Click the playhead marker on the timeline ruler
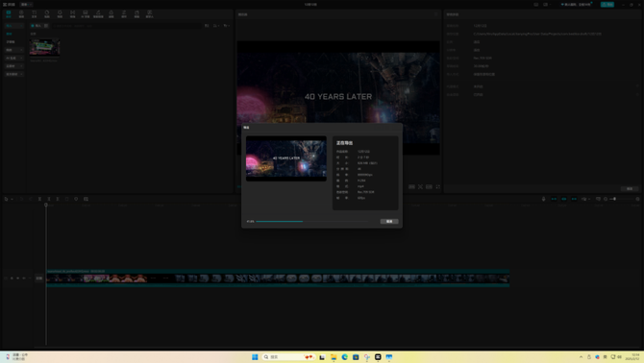644x363 pixels. pyautogui.click(x=46, y=205)
